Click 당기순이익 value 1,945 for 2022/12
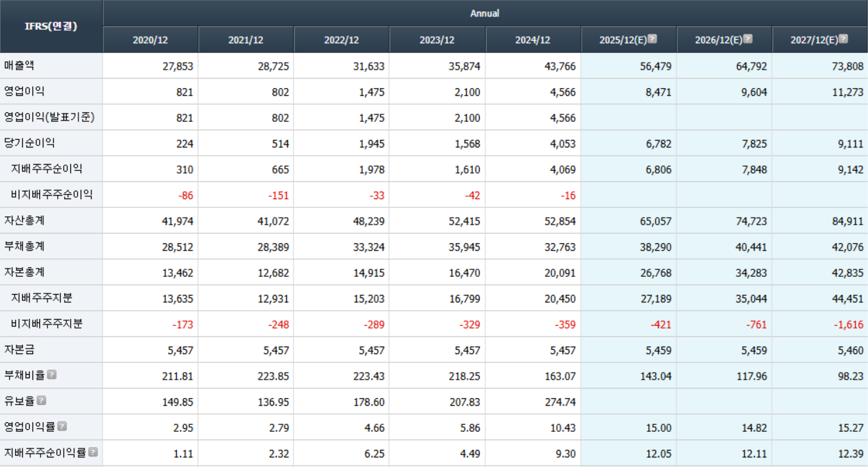The width and height of the screenshot is (868, 467). pyautogui.click(x=372, y=144)
